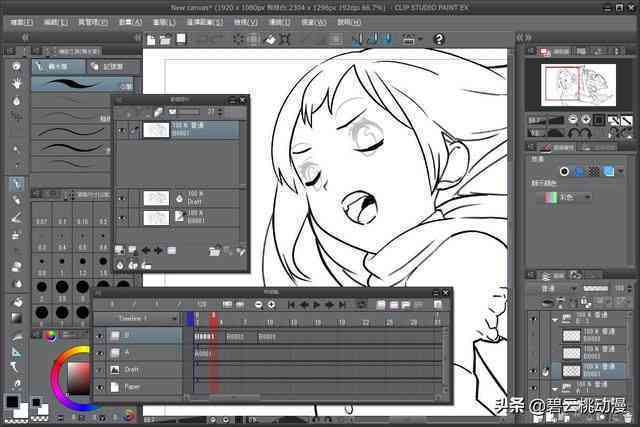
Task: Select the Hand move tool
Action: [x=16, y=84]
